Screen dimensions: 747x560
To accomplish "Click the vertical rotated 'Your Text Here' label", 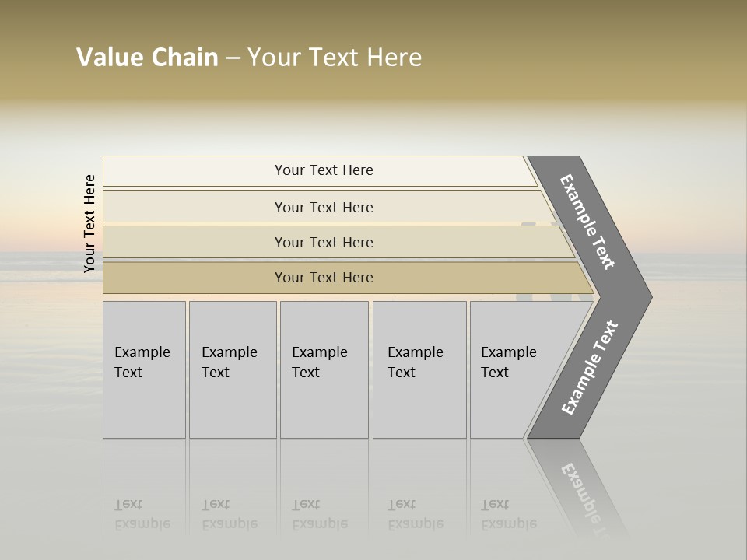I will (90, 224).
